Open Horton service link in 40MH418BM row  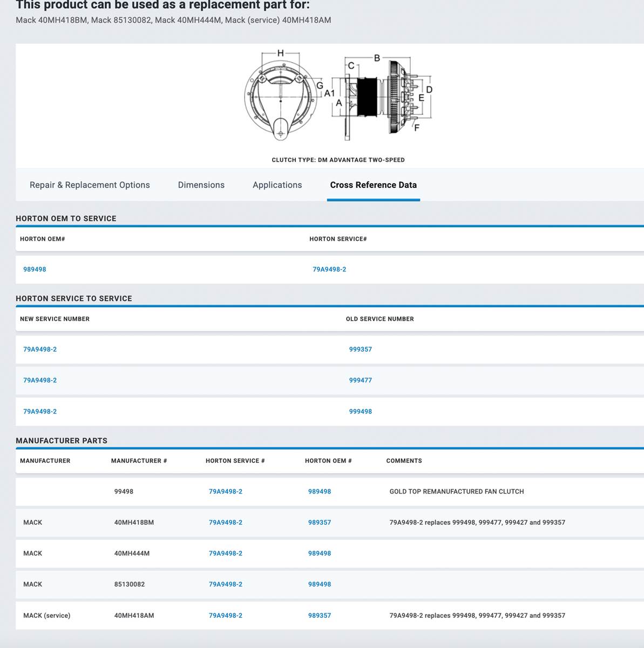pos(226,523)
